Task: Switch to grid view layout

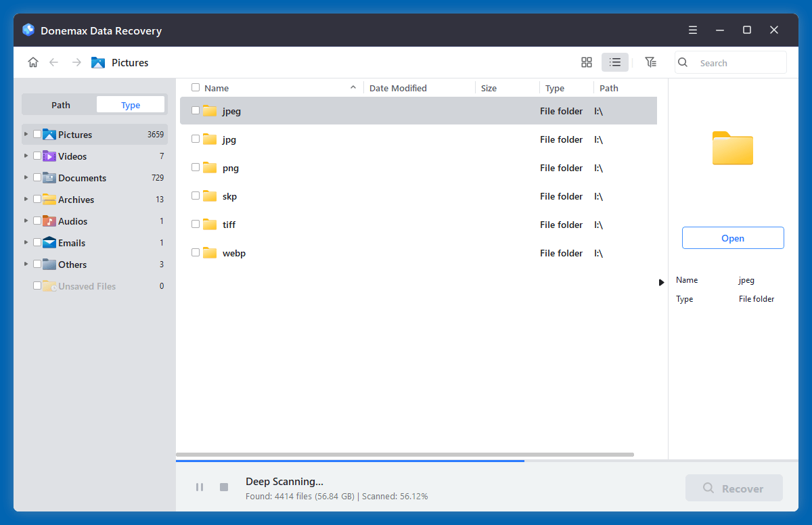Action: point(586,62)
